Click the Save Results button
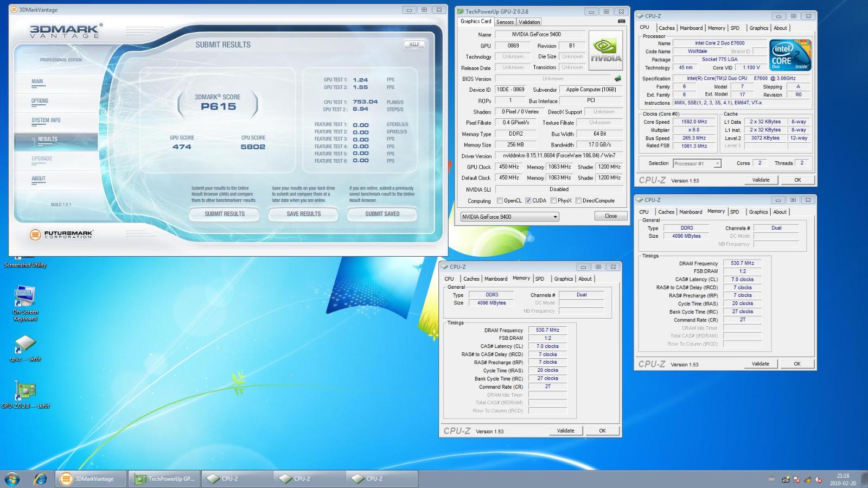This screenshot has height=488, width=868. [x=303, y=214]
